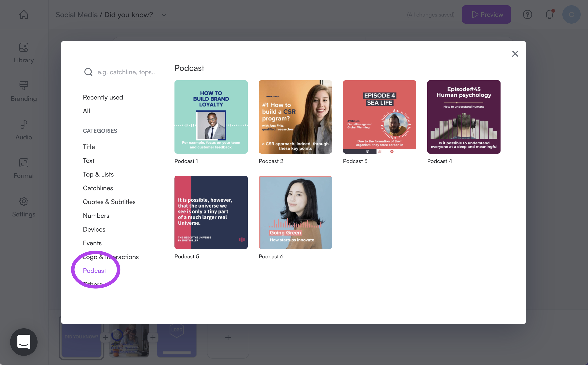This screenshot has width=588, height=365.
Task: Choose the Podcast 2 template thumbnail
Action: (x=295, y=117)
